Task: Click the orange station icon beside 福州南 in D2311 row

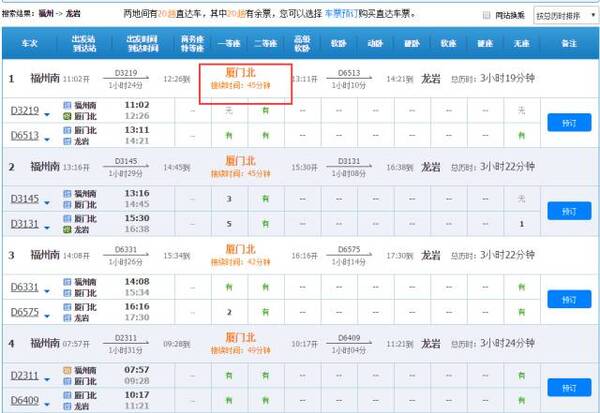Action: tap(67, 370)
